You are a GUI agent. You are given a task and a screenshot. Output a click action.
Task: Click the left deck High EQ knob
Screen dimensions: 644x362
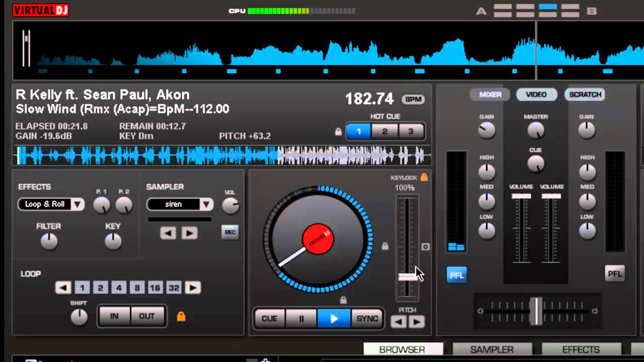click(487, 172)
